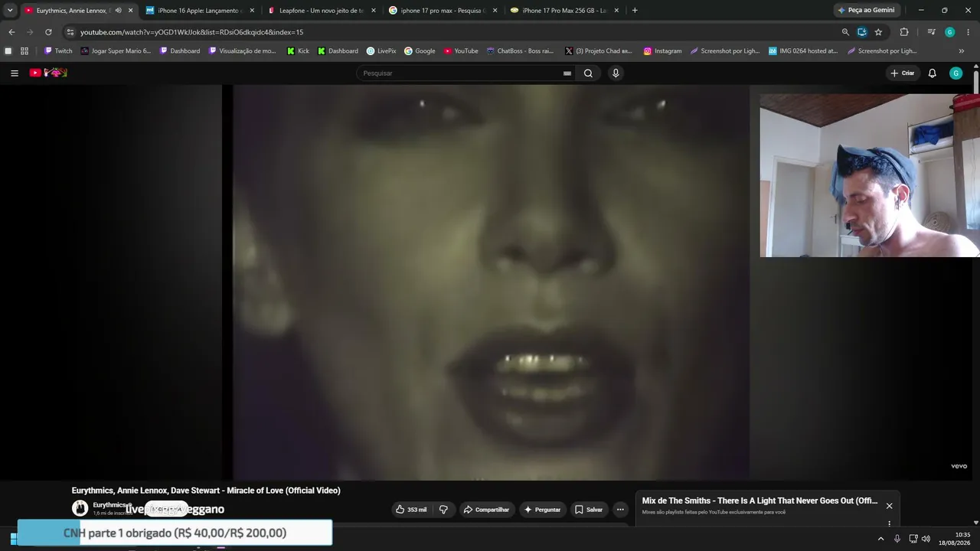Switch to the Leapfone tab
980x551 pixels.
point(322,11)
